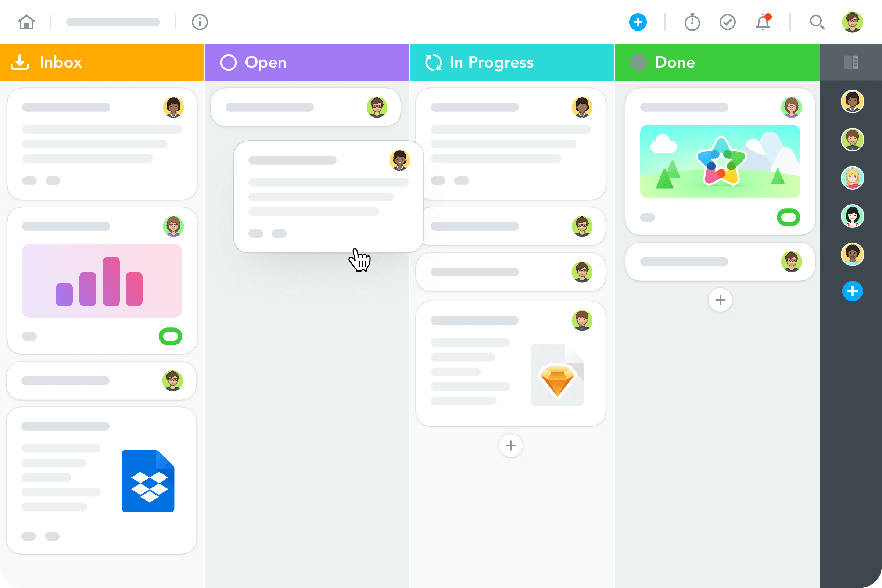882x588 pixels.
Task: Click the notifications bell icon
Action: (763, 22)
